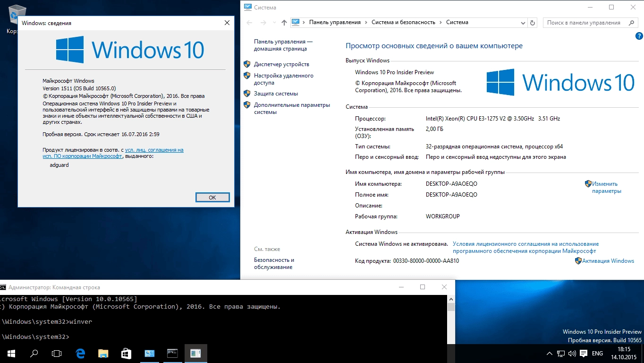Open the Store from taskbar
This screenshot has height=363, width=644.
tap(126, 353)
